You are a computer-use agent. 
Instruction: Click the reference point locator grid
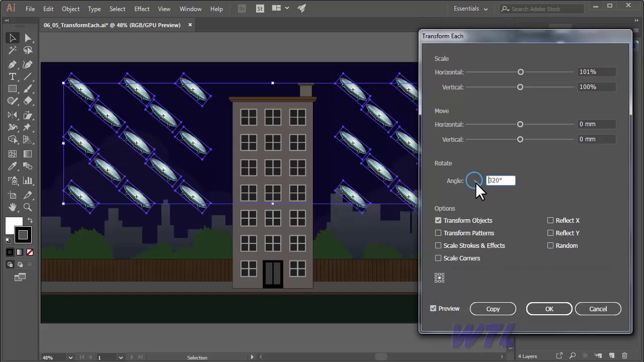(x=439, y=278)
